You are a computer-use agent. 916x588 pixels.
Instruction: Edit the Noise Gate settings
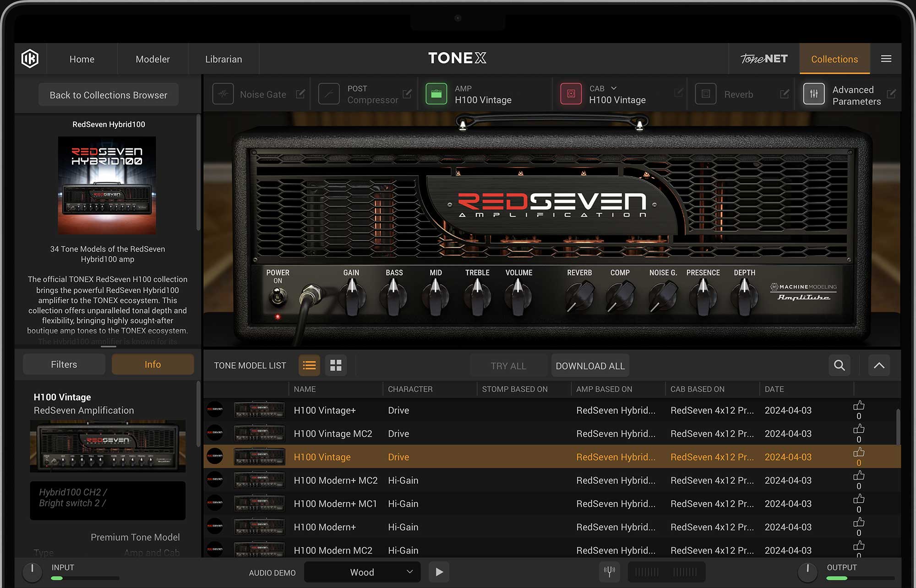[300, 94]
